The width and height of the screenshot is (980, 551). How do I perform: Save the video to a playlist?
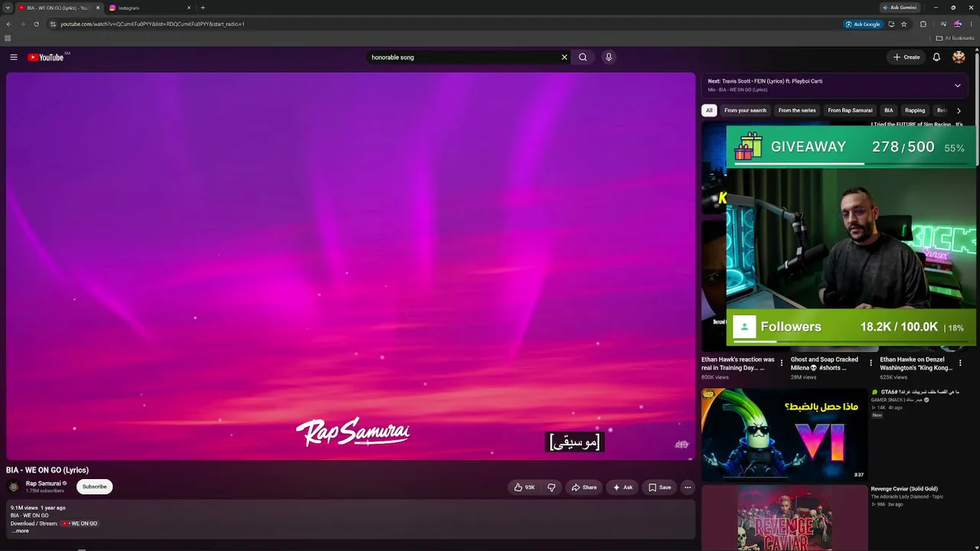pos(659,487)
